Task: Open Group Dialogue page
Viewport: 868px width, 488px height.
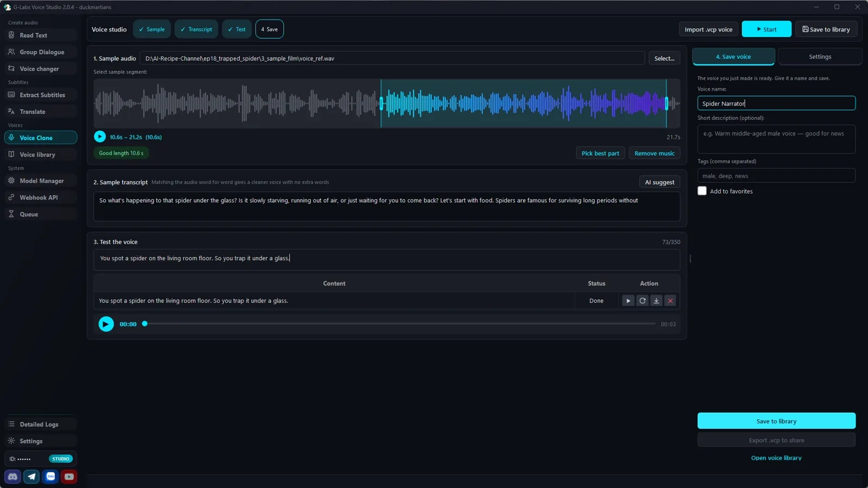Action: (x=41, y=52)
